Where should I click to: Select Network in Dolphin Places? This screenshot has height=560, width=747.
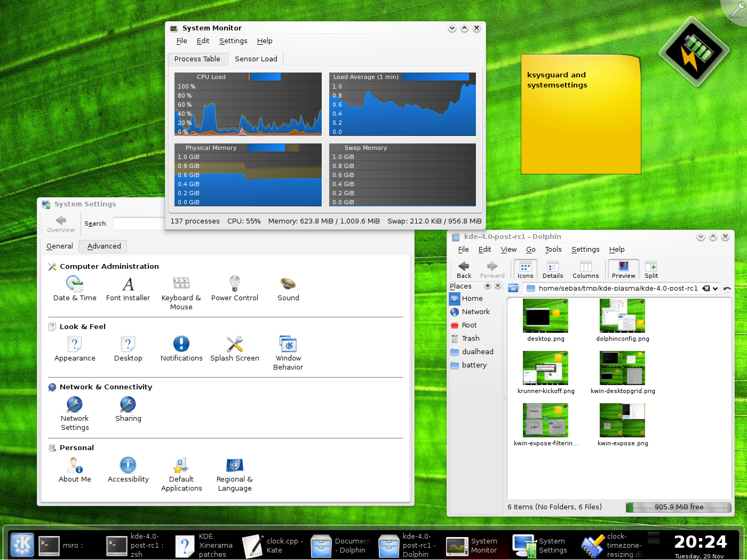[x=475, y=312]
